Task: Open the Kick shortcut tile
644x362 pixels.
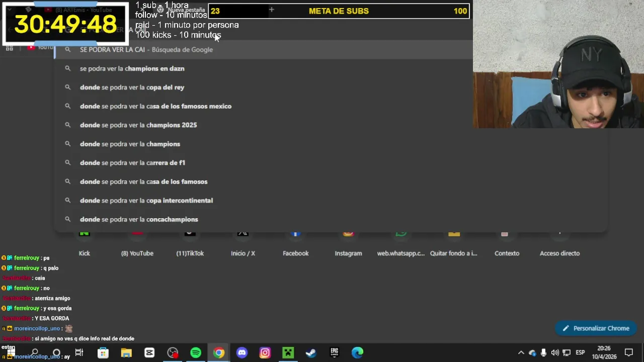Action: [84, 244]
